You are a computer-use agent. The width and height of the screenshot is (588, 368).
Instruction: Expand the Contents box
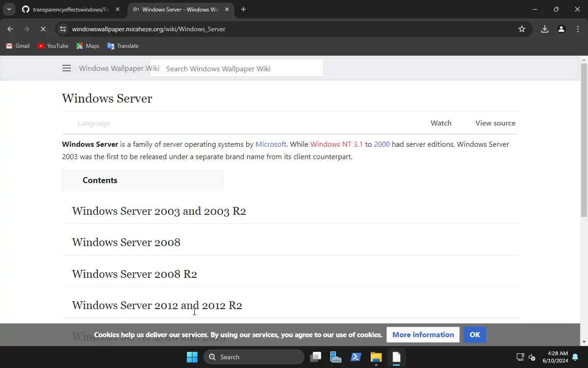pyautogui.click(x=143, y=180)
